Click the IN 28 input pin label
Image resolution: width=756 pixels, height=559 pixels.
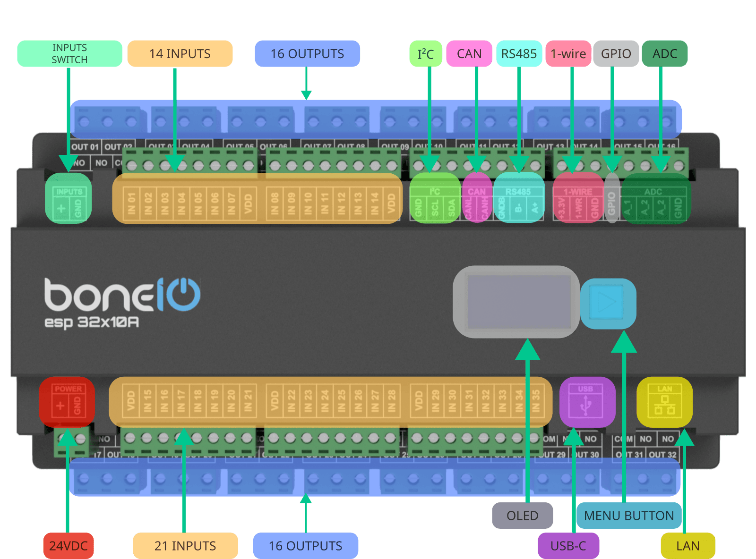392,400
